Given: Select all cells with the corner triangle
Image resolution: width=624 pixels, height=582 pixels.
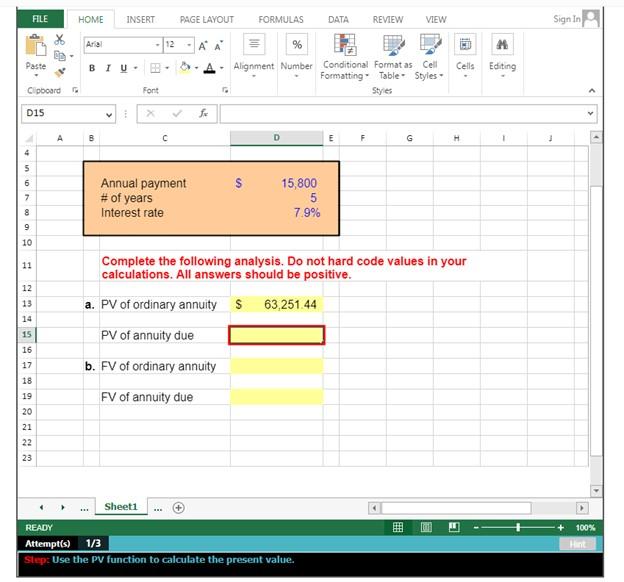Looking at the screenshot, I should tap(29, 139).
